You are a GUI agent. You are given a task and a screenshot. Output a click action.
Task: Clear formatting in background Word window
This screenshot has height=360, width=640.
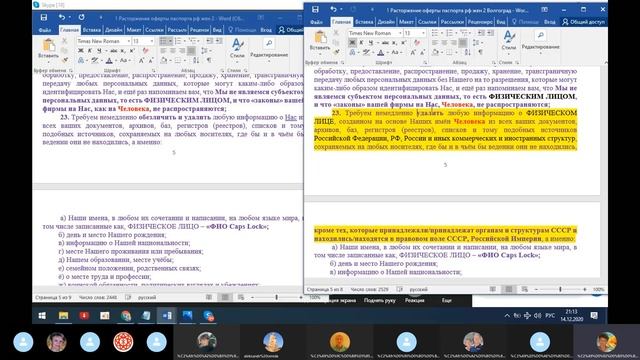[x=145, y=51]
